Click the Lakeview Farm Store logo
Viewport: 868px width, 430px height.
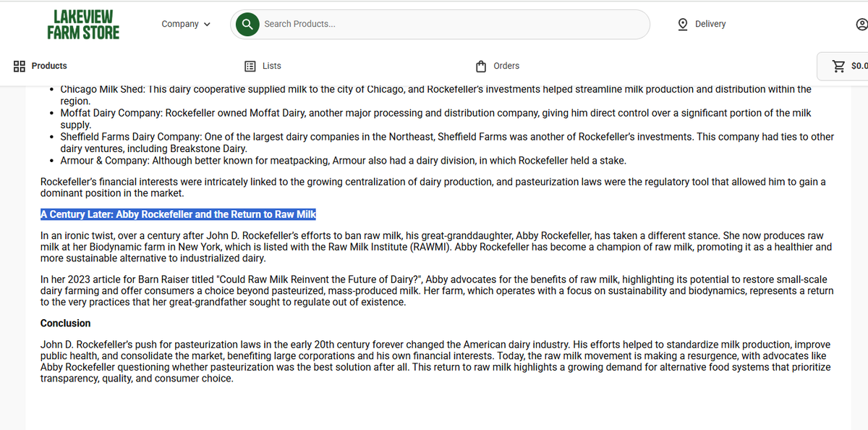tap(83, 25)
